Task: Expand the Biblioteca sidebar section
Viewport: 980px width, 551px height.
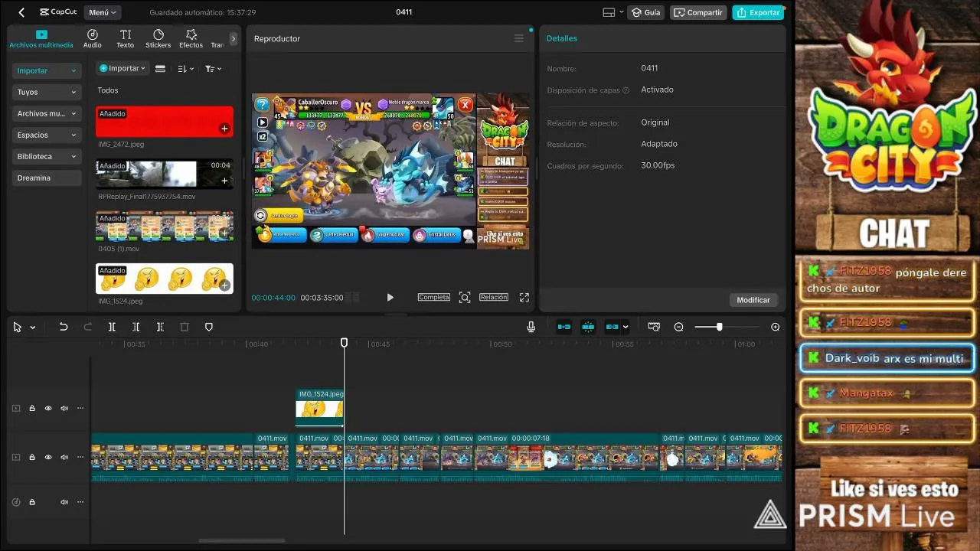Action: [47, 156]
